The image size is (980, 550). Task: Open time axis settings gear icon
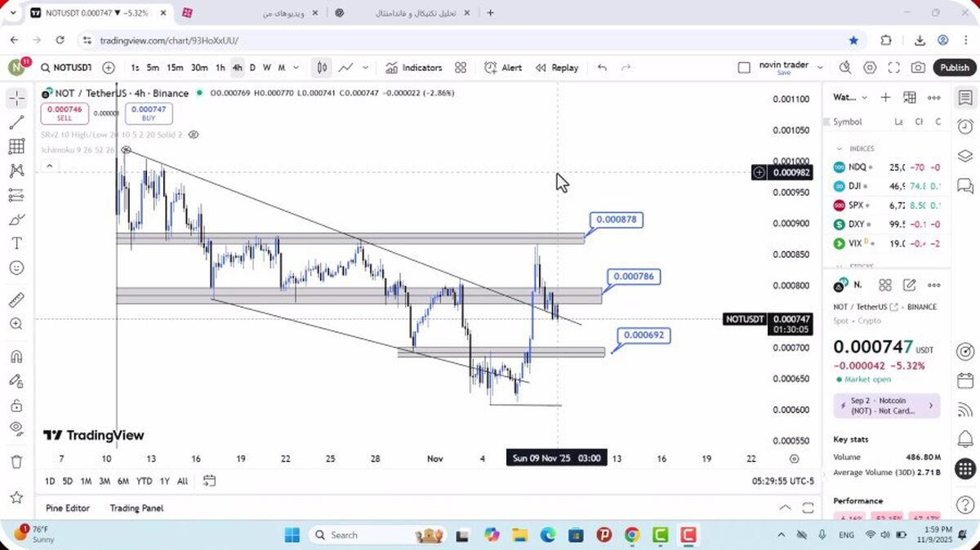(794, 459)
